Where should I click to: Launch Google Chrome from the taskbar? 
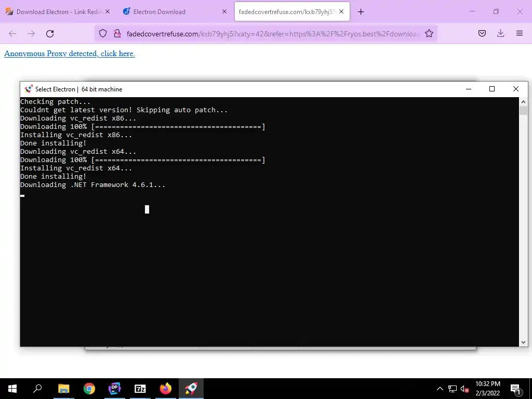click(x=89, y=389)
